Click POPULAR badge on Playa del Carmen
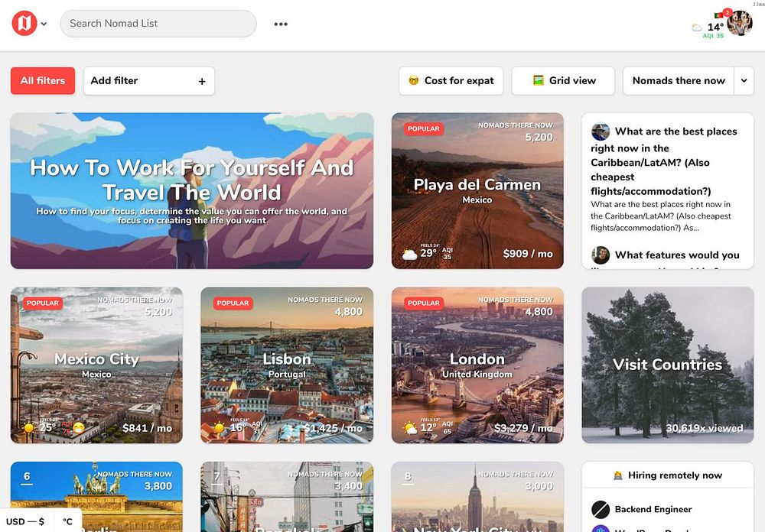This screenshot has height=532, width=765. [424, 128]
